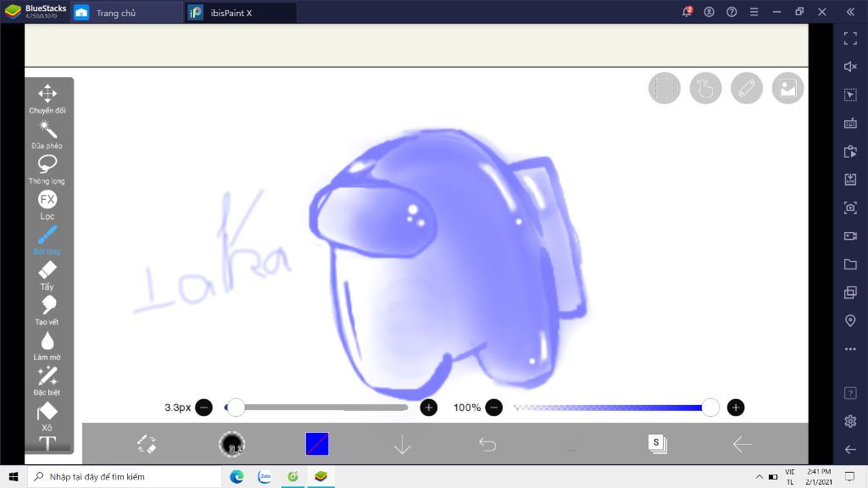868x488 pixels.
Task: Open BlueStacks hamburger menu
Action: [754, 12]
